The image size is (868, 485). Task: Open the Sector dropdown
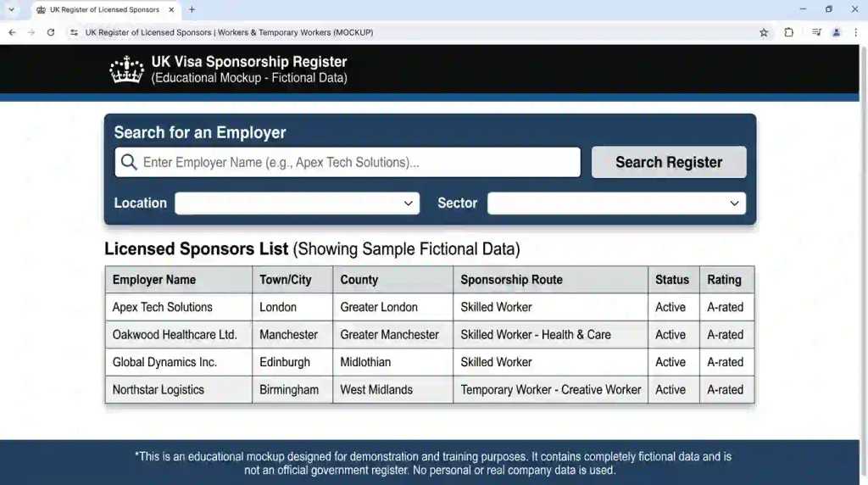pyautogui.click(x=617, y=203)
